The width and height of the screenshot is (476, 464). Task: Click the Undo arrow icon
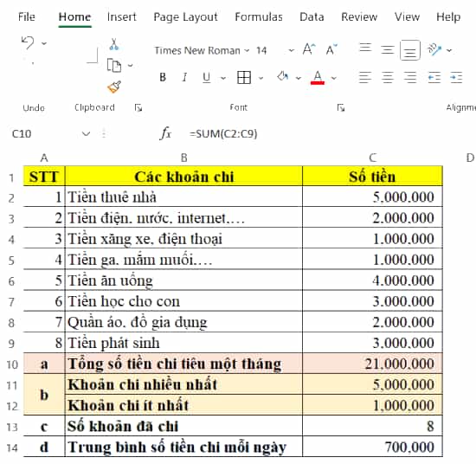28,42
